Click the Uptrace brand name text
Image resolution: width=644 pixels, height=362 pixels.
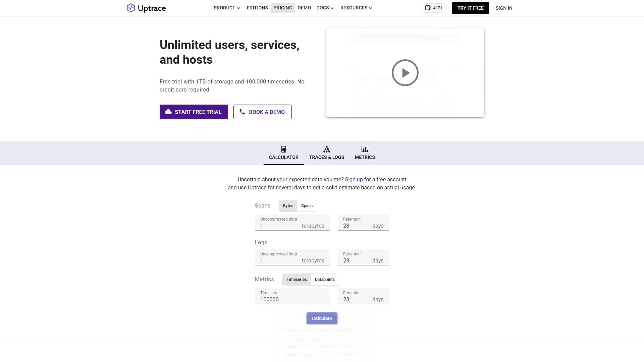point(152,8)
